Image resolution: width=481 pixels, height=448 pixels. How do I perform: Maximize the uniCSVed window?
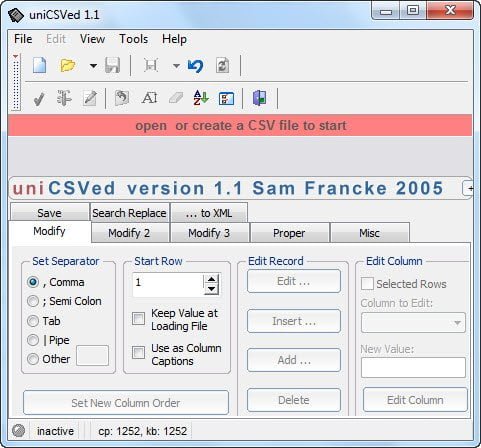(x=413, y=11)
